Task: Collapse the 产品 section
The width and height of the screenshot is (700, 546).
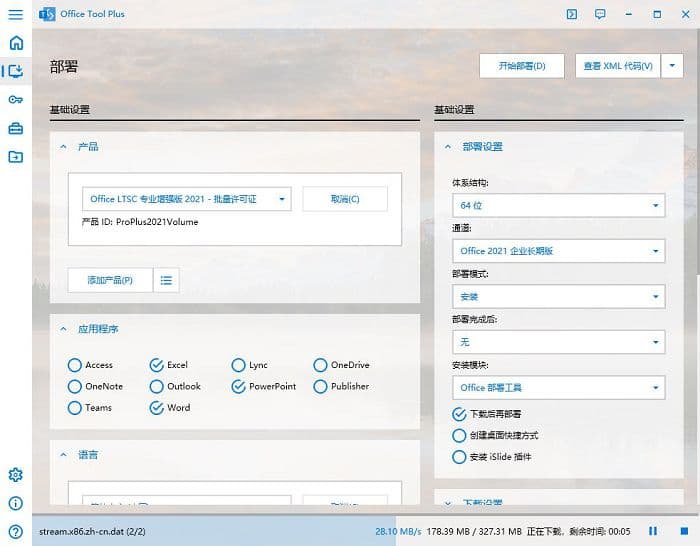Action: tap(63, 146)
